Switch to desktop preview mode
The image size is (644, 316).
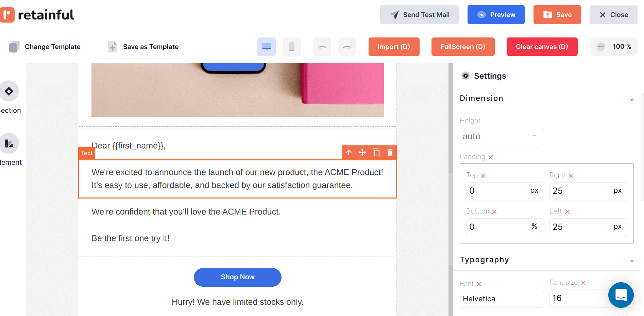(267, 47)
